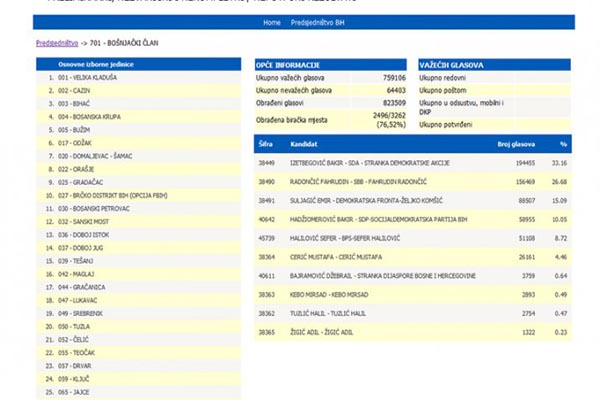This screenshot has height=400, width=600.
Task: Select candidate Tuzlić Halil row
Action: click(x=413, y=313)
